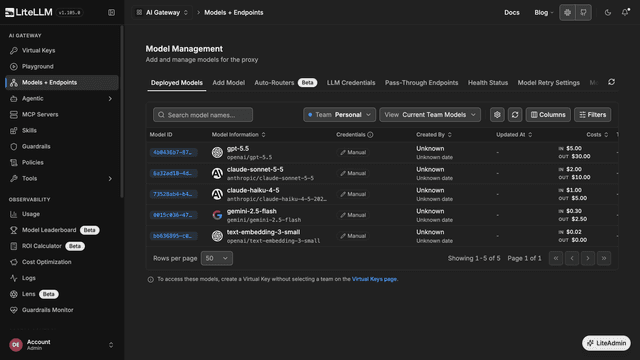Open model ID link for gemini-2.5-flash
Viewport: 640px width, 360px height.
[173, 215]
